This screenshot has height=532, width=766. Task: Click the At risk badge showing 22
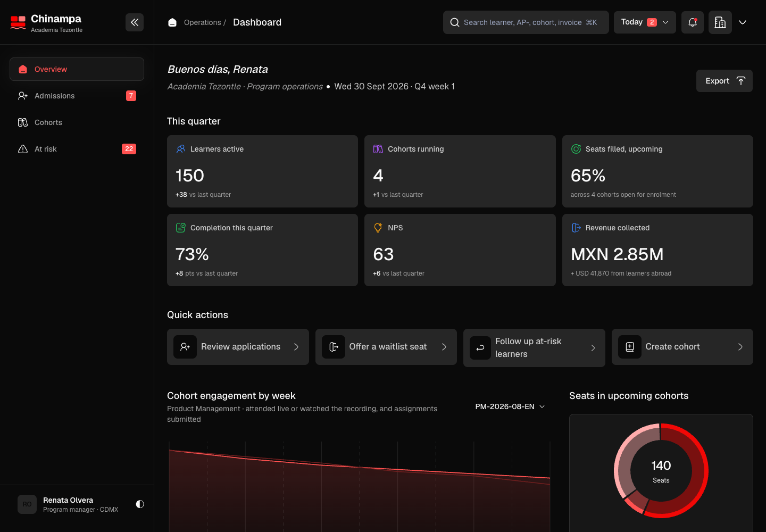click(129, 149)
